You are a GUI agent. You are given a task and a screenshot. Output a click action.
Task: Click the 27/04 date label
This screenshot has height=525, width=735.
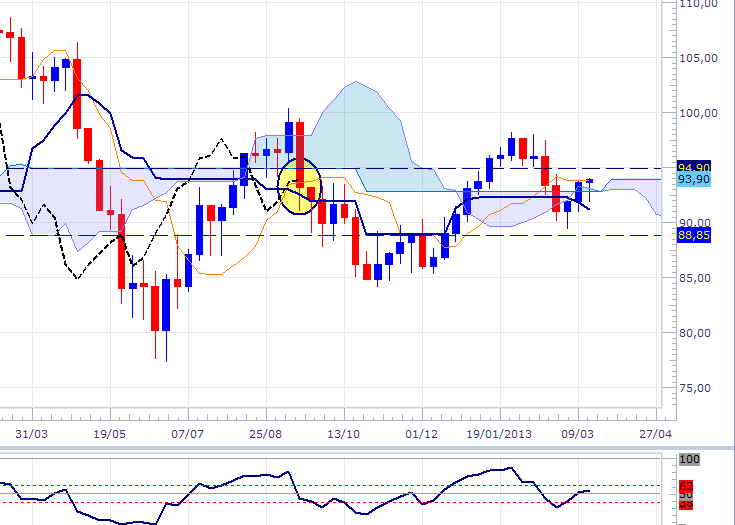click(656, 436)
